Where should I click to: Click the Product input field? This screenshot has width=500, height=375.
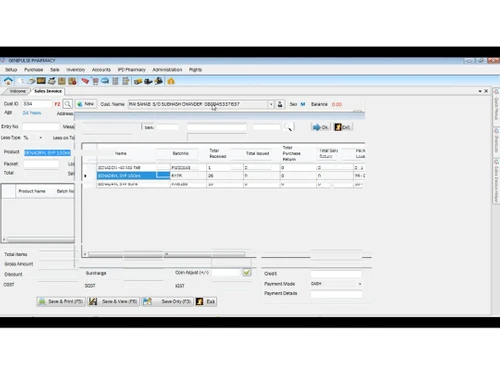pyautogui.click(x=47, y=153)
